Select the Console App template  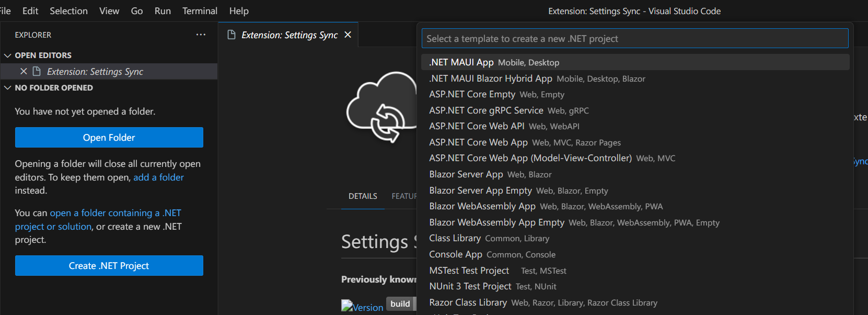(x=635, y=254)
